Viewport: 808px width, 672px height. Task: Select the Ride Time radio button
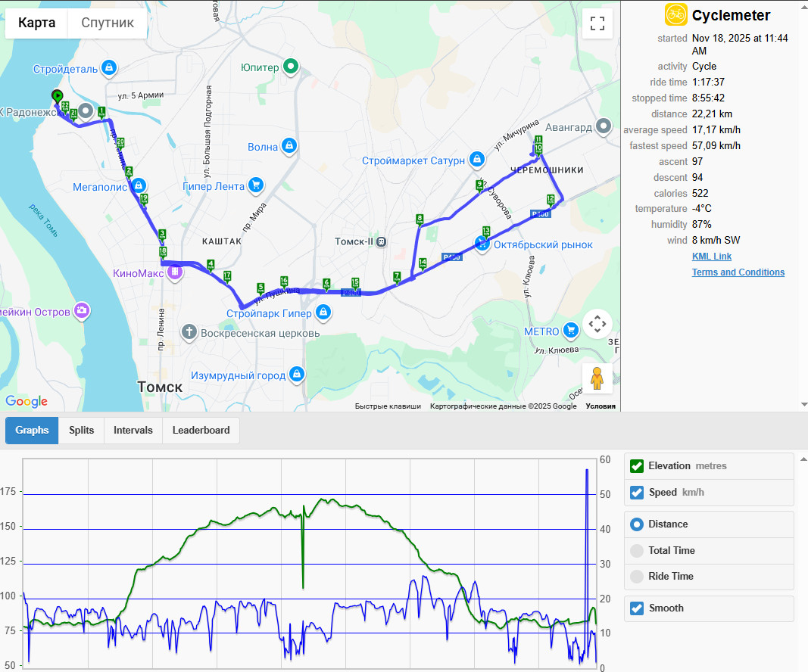637,576
